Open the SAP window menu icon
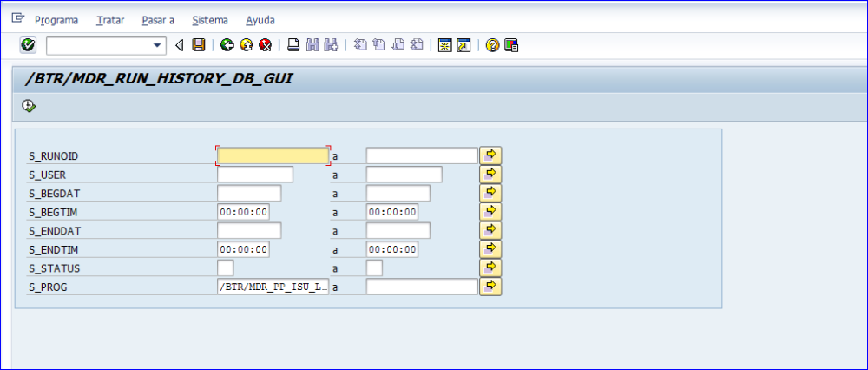Viewport: 868px width, 370px height. coord(17,18)
